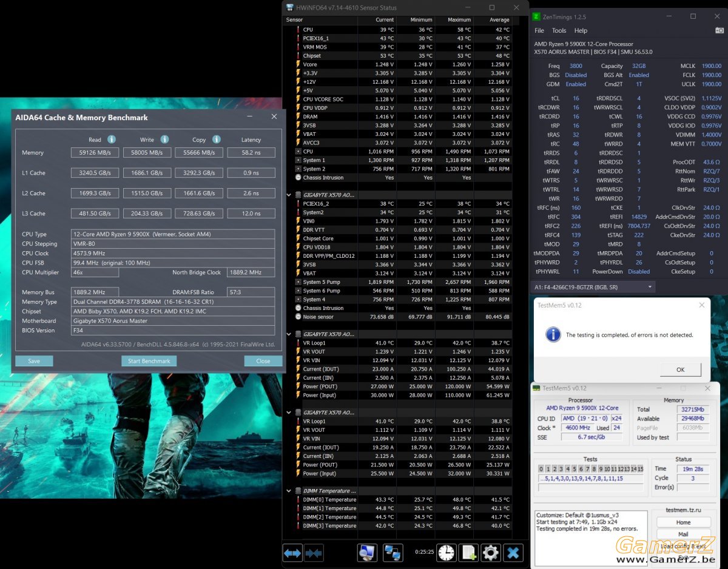Viewport: 728px width, 569px height.
Task: Collapse GIGABYTE group with VR VOUT 1.112 V
Action: (289, 412)
